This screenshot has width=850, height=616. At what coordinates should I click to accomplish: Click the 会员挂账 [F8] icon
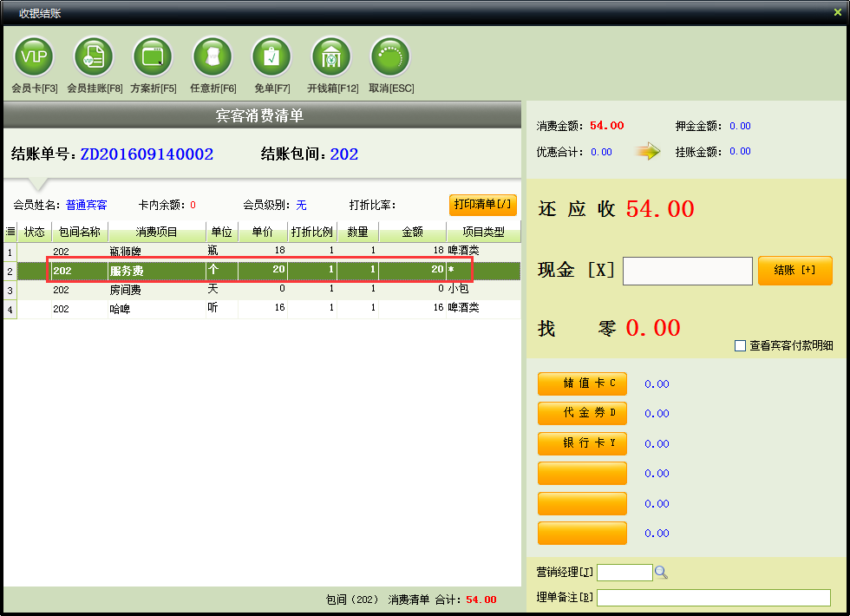click(94, 57)
